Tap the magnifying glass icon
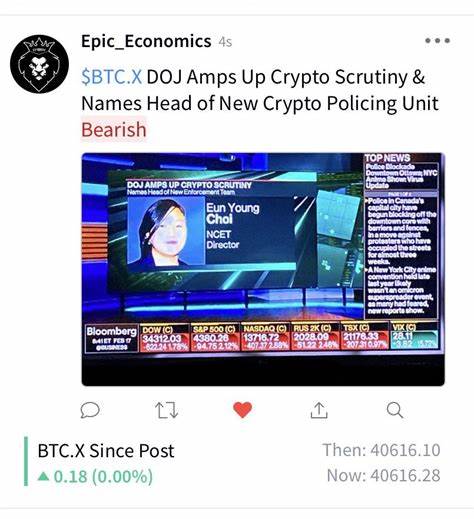The image size is (474, 519). [395, 410]
